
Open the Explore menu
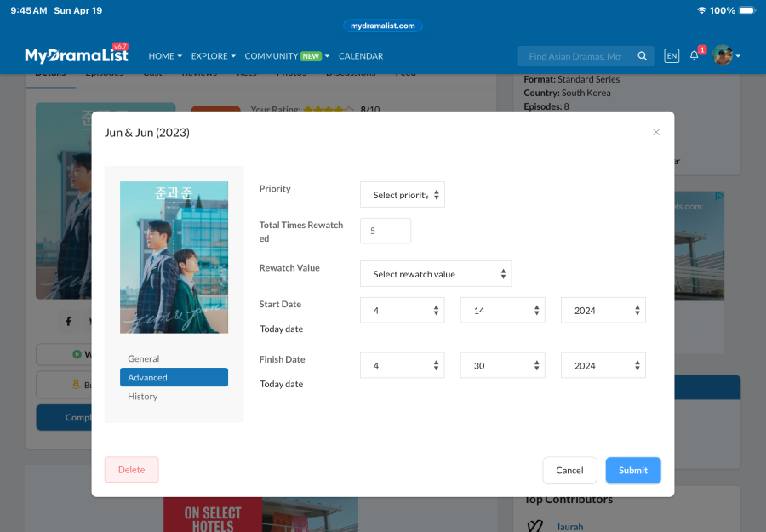(213, 56)
